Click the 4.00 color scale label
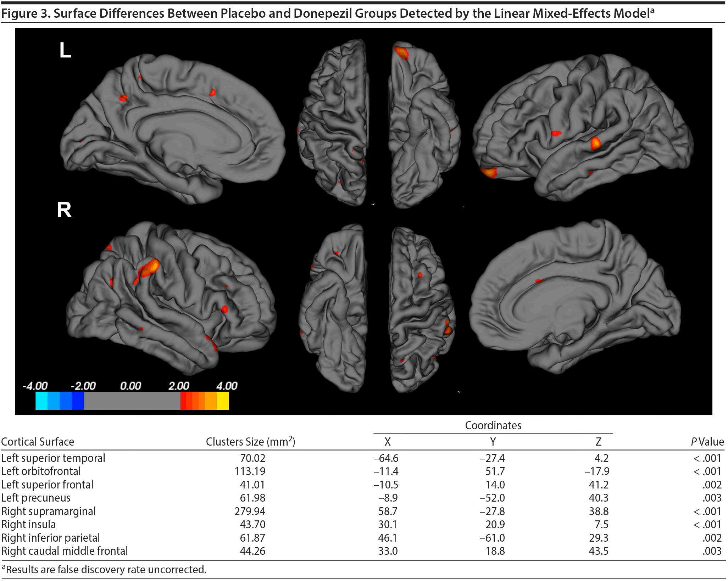728x581 pixels. 227,386
